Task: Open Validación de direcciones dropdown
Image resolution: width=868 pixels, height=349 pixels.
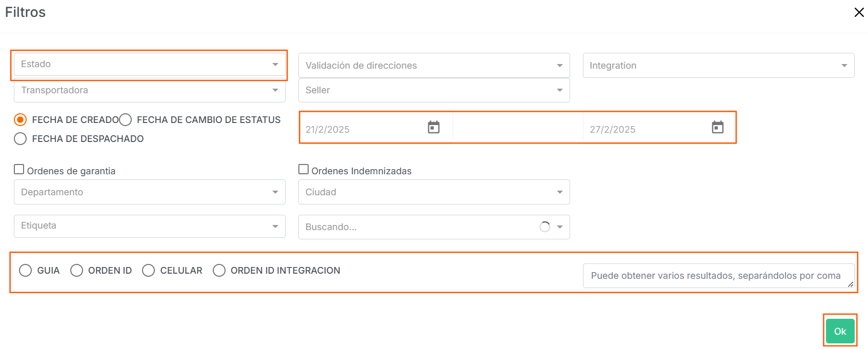Action: [x=434, y=66]
